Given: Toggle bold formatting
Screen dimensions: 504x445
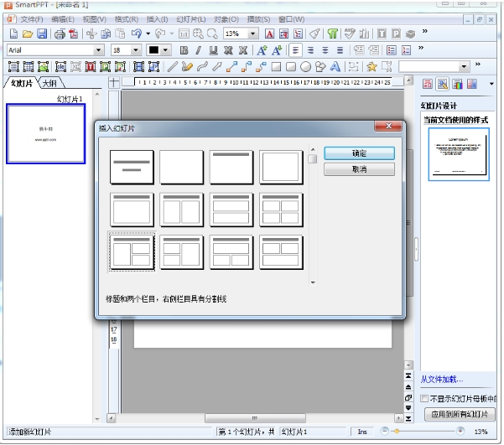Looking at the screenshot, I should click(184, 50).
